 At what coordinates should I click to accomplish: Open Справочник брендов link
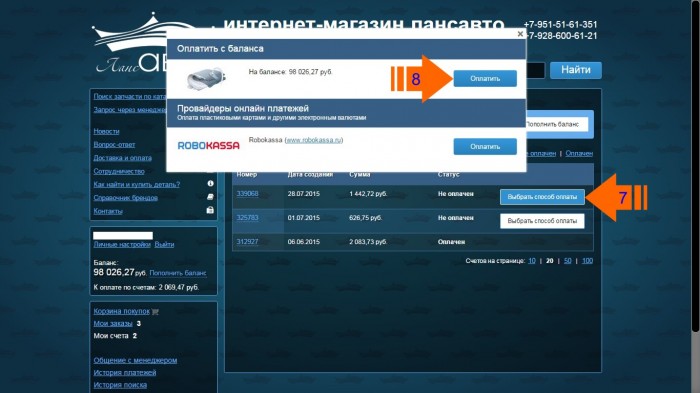coord(125,198)
